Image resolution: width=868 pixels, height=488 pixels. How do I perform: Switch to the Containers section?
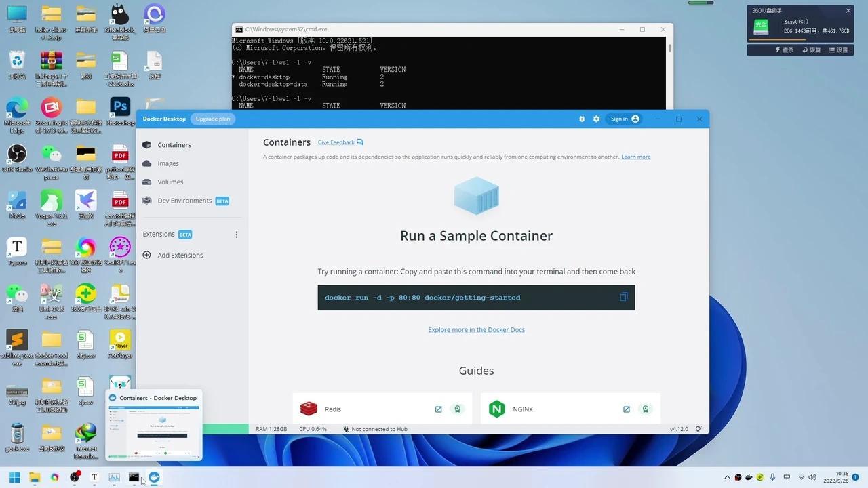coord(174,144)
